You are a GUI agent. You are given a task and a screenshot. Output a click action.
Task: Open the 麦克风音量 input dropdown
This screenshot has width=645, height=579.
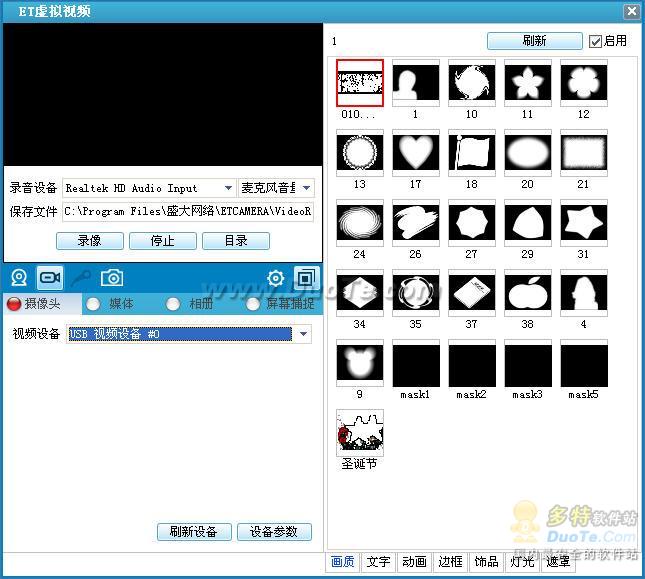click(x=306, y=188)
